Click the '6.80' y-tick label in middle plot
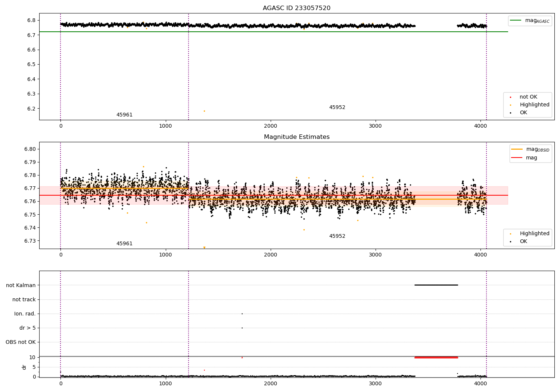Screen dimensions: 560x392 click(30, 149)
